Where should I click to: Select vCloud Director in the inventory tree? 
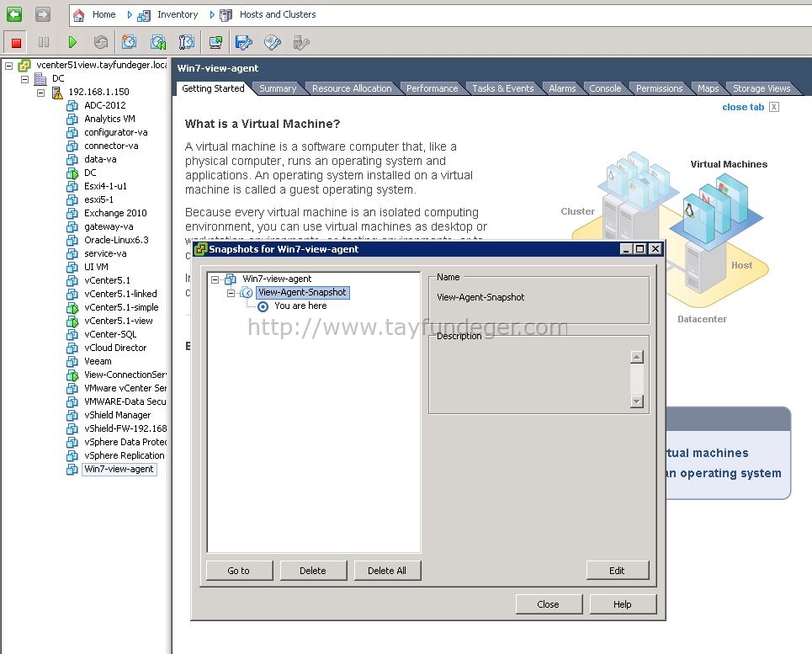coord(115,348)
